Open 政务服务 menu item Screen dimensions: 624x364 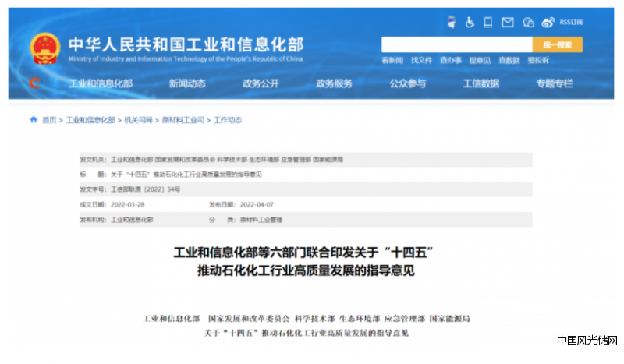pos(335,83)
